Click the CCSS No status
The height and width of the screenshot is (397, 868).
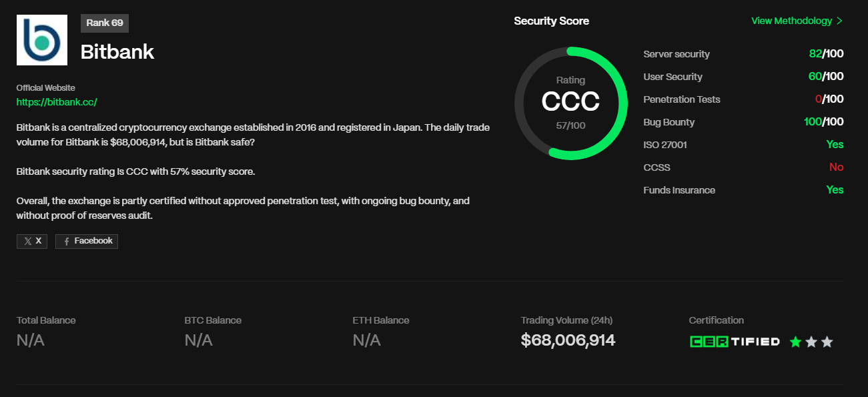[836, 167]
